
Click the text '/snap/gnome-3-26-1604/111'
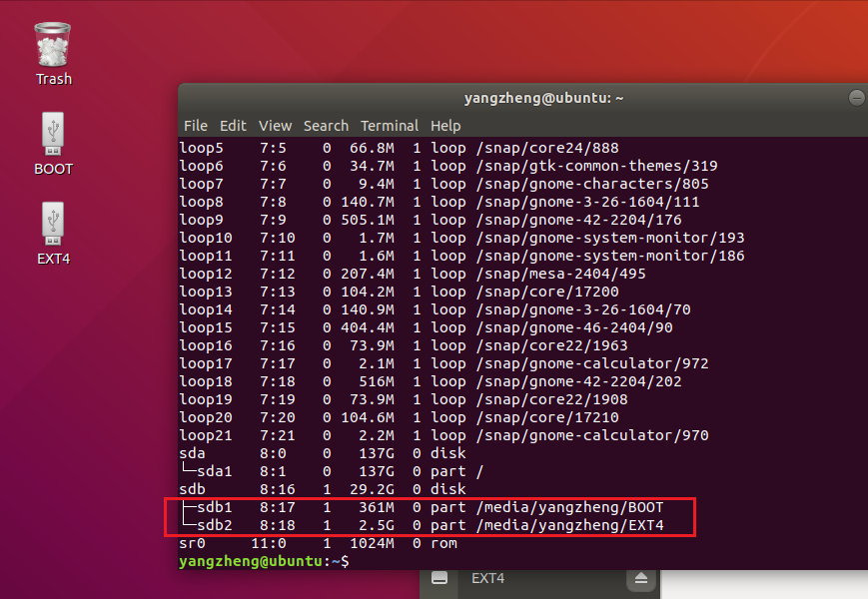coord(588,202)
